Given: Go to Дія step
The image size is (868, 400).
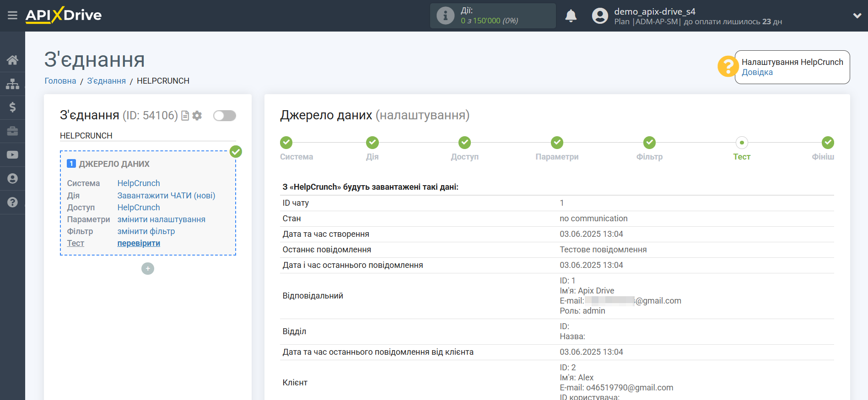Looking at the screenshot, I should [x=372, y=143].
